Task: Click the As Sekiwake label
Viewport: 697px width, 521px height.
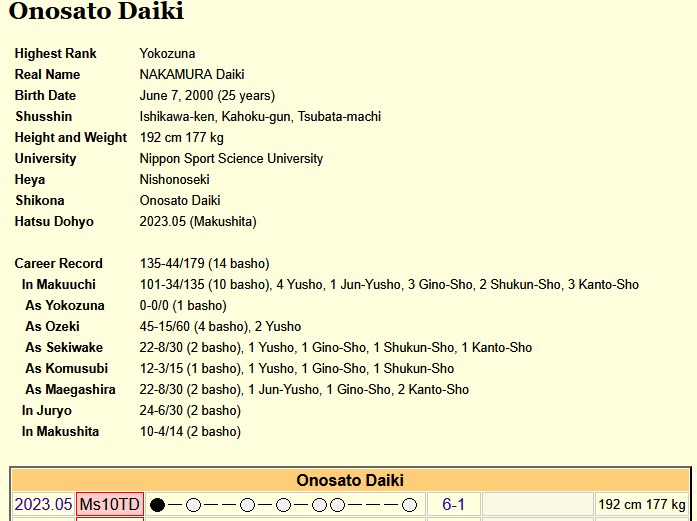Action: click(64, 347)
